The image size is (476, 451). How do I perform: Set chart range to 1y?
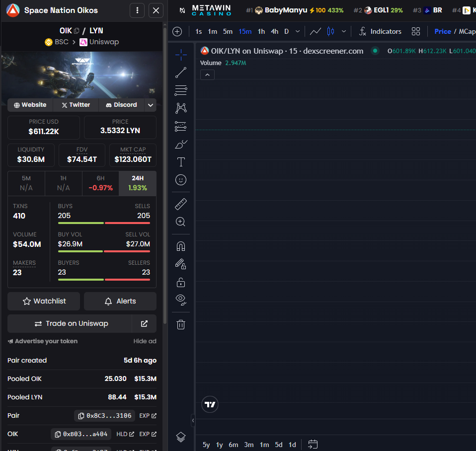pyautogui.click(x=220, y=445)
